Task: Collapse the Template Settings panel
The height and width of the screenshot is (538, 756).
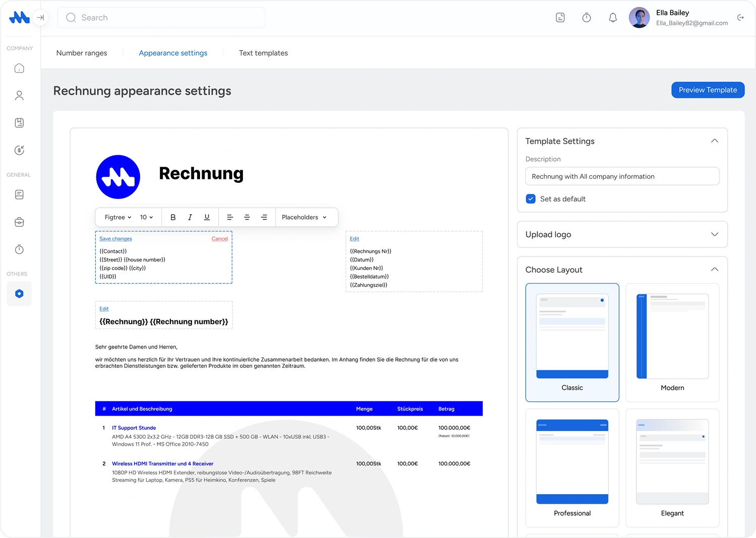Action: [714, 141]
